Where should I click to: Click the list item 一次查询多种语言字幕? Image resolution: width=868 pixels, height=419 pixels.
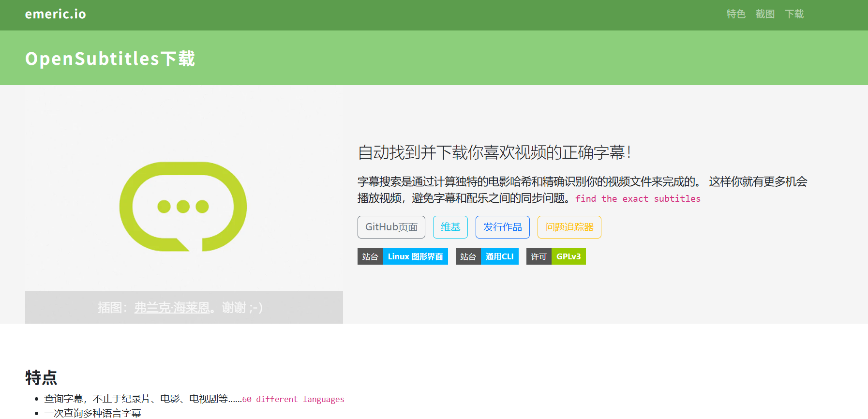pyautogui.click(x=92, y=413)
